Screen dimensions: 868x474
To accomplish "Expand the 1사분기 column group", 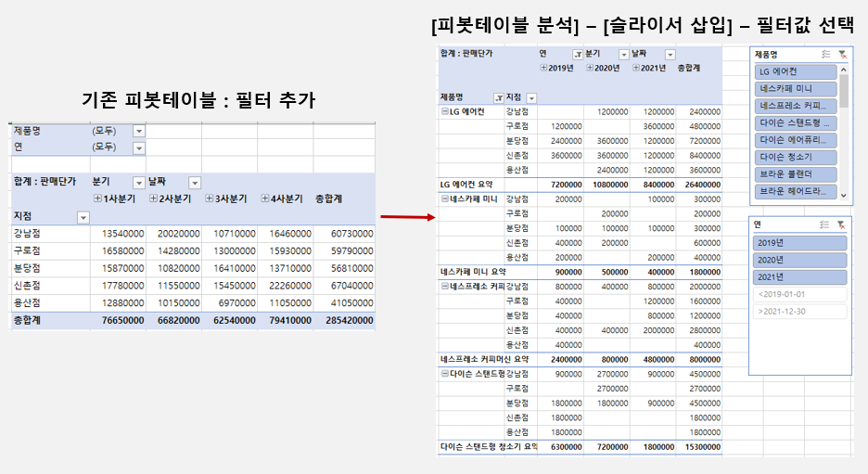I will tap(97, 199).
